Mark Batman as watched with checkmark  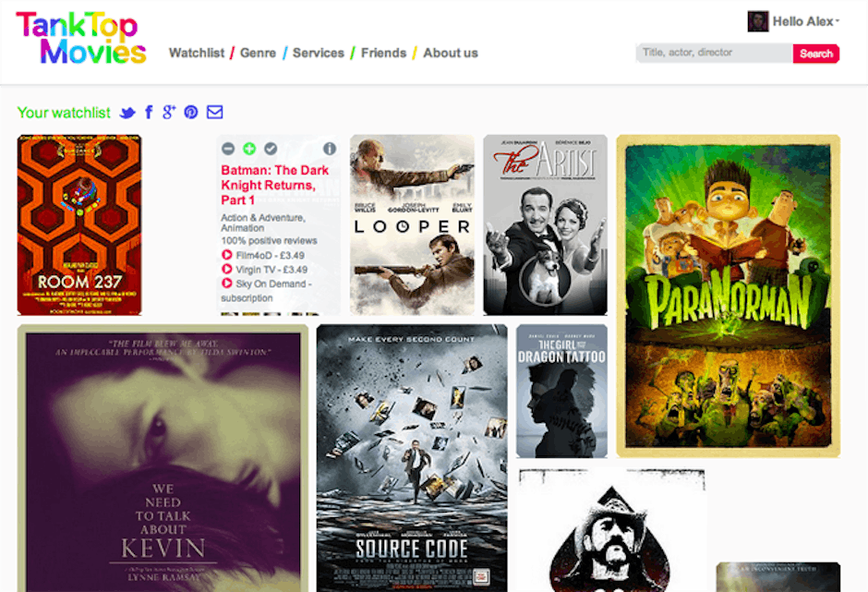[271, 149]
